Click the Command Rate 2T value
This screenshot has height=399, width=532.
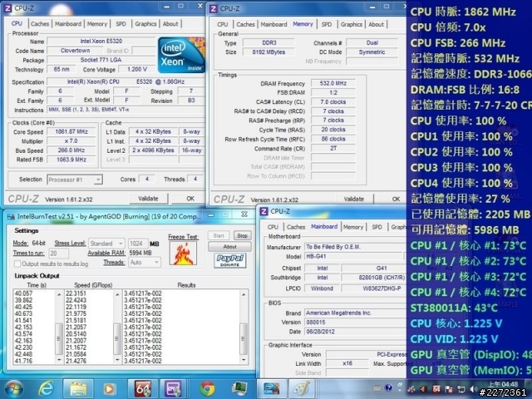pos(332,148)
